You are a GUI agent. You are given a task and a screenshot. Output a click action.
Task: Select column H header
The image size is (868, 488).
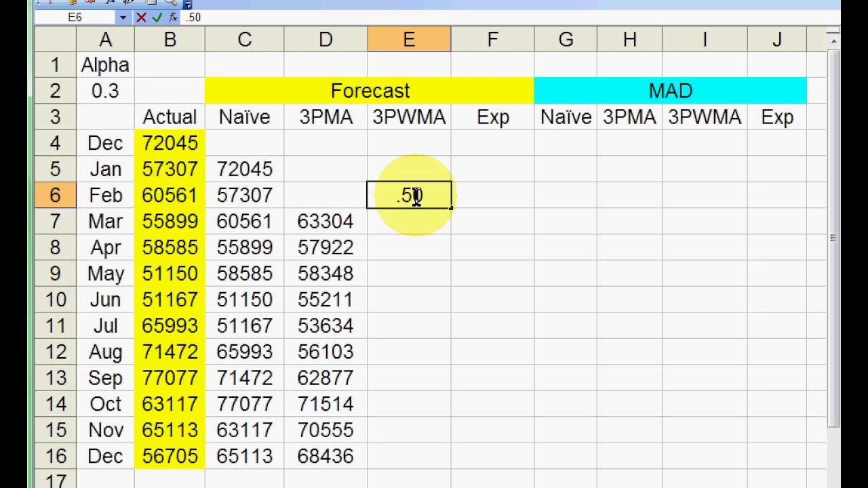(x=629, y=39)
